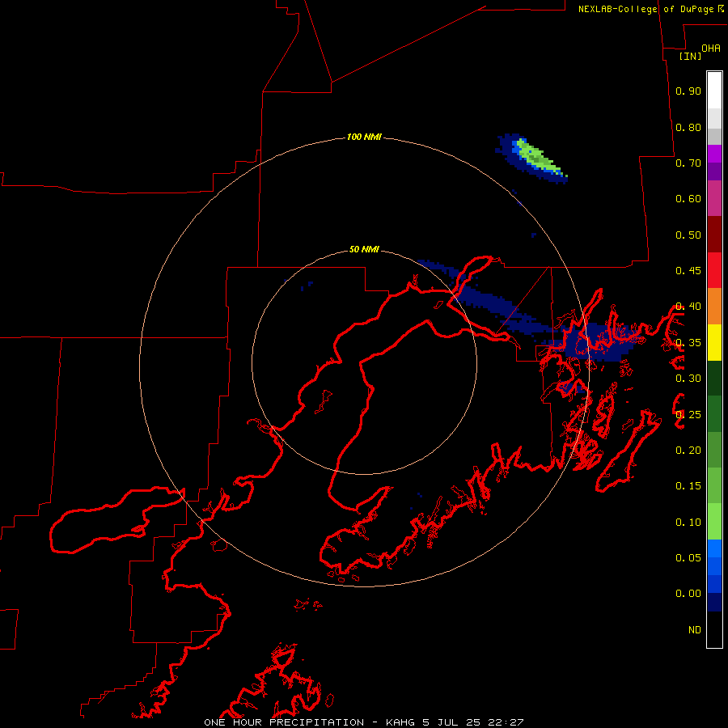Click the 100 NMI range ring label

[x=364, y=137]
